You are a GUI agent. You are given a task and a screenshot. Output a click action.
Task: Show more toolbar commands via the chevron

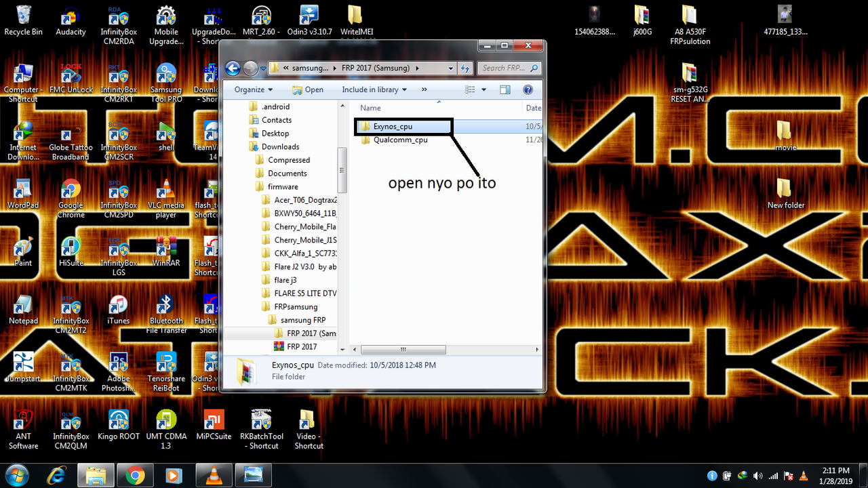click(x=425, y=89)
